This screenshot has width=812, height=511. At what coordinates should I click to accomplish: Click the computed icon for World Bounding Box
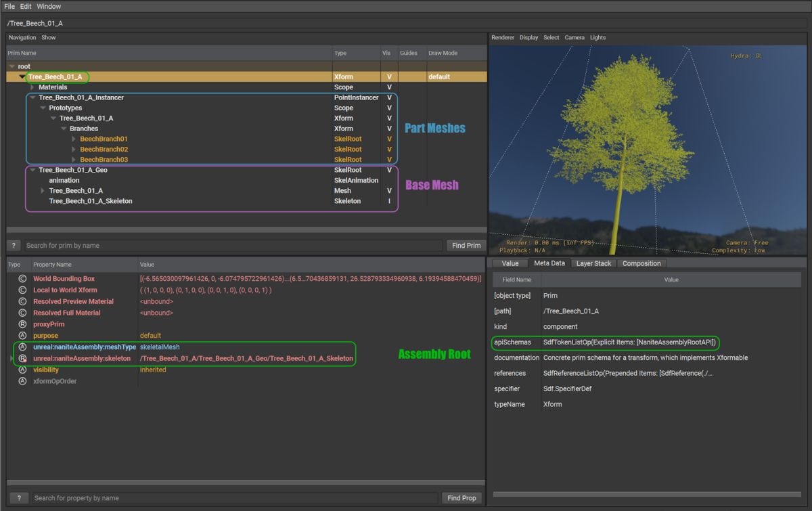click(x=22, y=279)
